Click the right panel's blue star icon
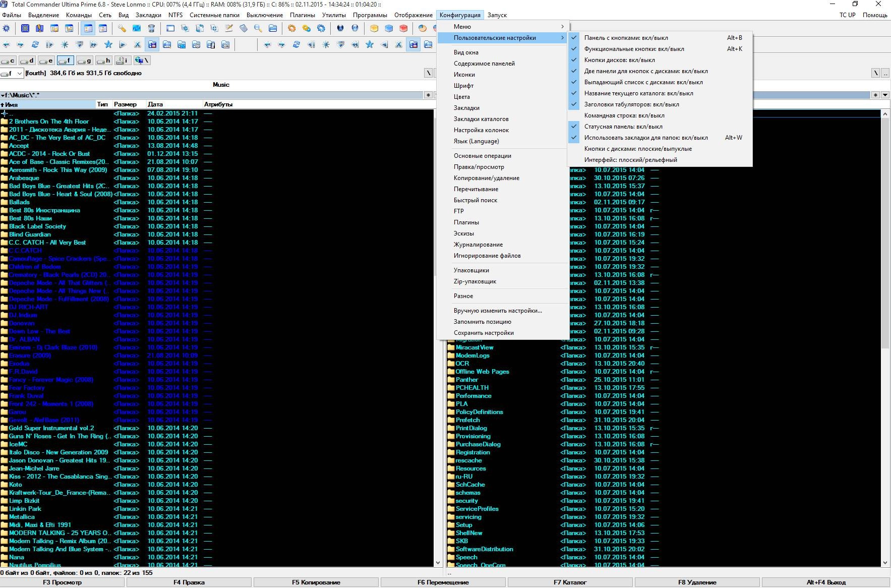Screen dimensions: 891x588 click(x=370, y=45)
